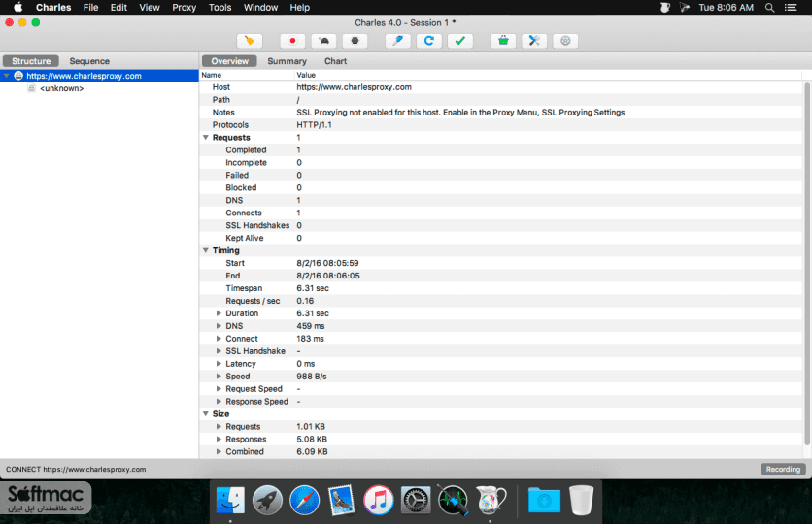
Task: Open Tools via wrench toolbar icon
Action: click(x=534, y=41)
